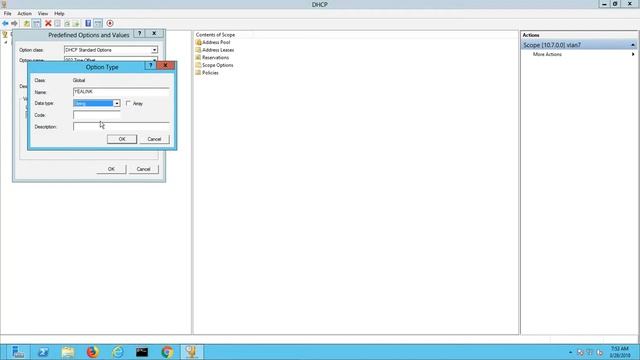This screenshot has width=640, height=360.
Task: Click the Code input field
Action: click(97, 115)
